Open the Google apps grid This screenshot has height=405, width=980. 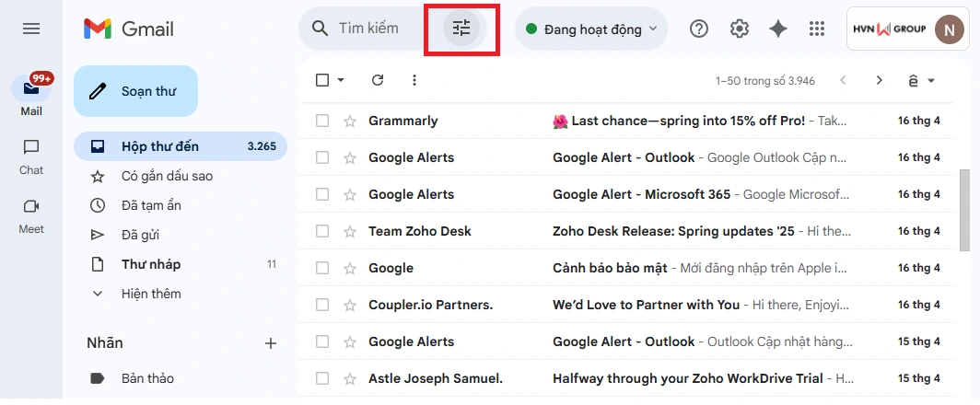pyautogui.click(x=816, y=29)
